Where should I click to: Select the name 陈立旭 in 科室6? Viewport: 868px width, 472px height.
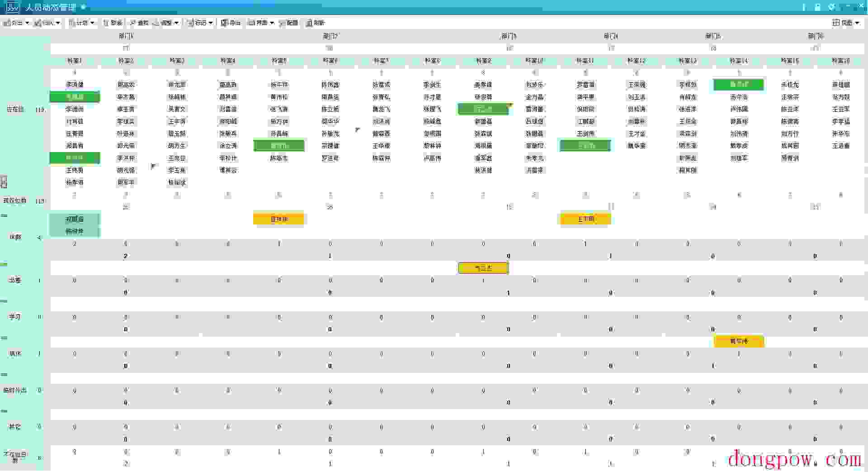click(330, 109)
